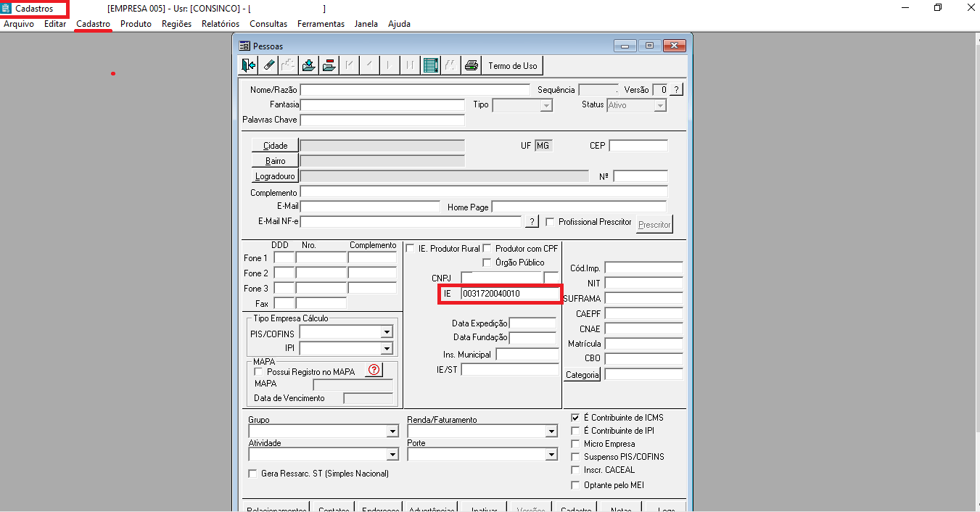Open the Tipo dropdown
Image resolution: width=980 pixels, height=512 pixels.
[546, 106]
